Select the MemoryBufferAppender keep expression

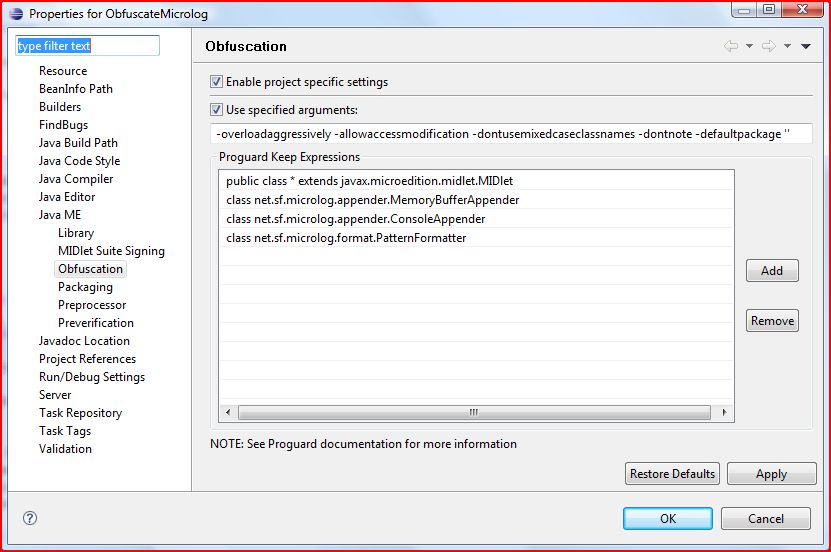pos(476,200)
